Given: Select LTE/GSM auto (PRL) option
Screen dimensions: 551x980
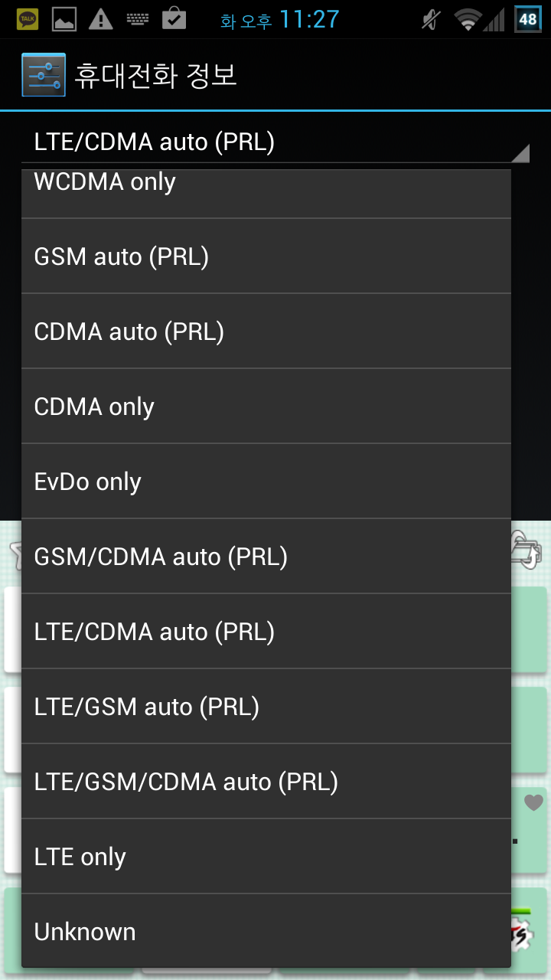Looking at the screenshot, I should tap(266, 707).
